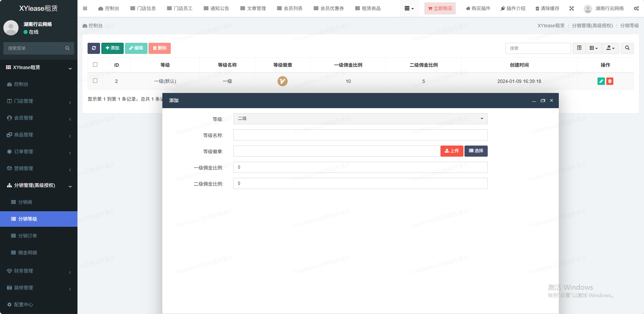Click the 等级名称 text input field

click(x=360, y=135)
